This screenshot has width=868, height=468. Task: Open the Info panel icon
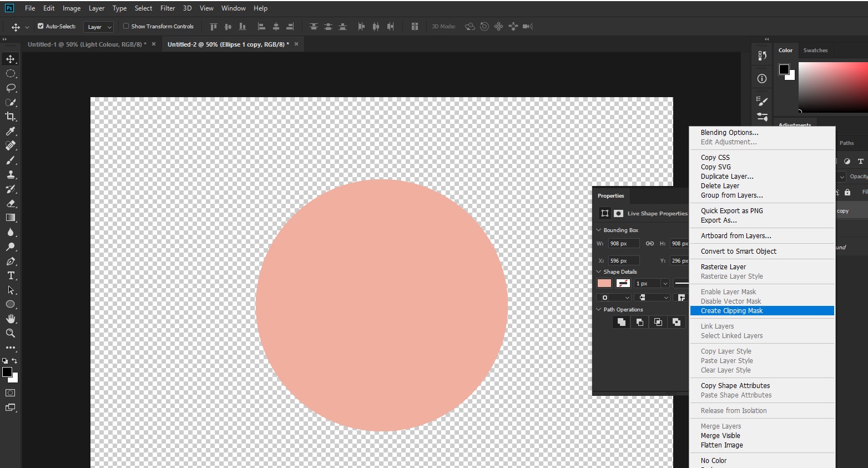coord(762,79)
